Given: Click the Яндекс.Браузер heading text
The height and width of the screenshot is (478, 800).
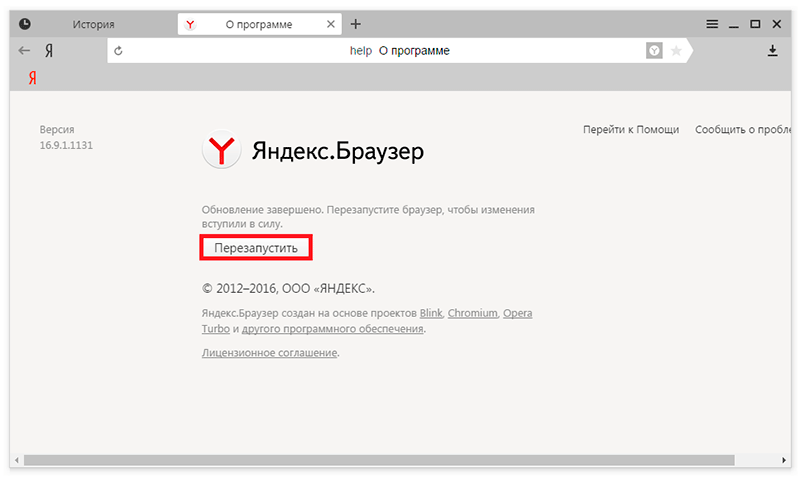Looking at the screenshot, I should [x=338, y=151].
